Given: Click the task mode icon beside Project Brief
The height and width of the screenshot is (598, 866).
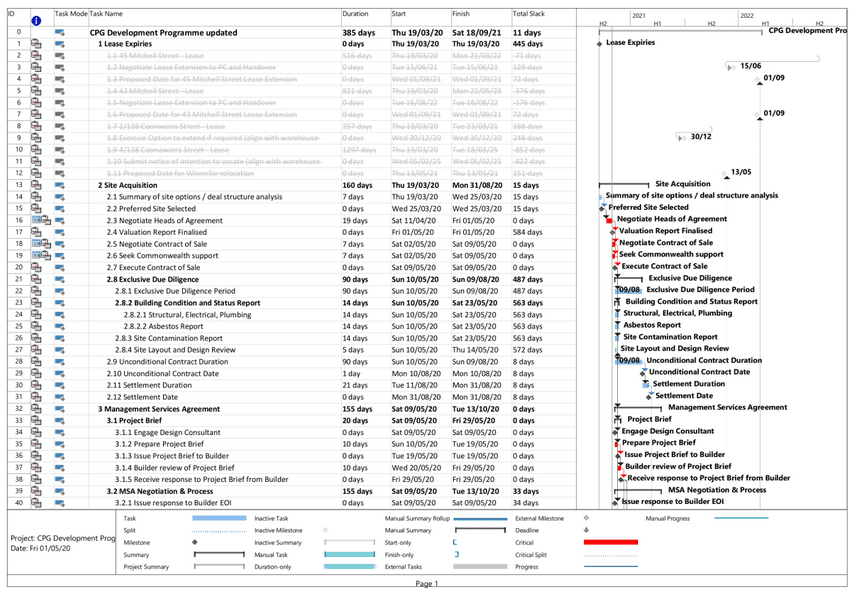Looking at the screenshot, I should pos(60,421).
